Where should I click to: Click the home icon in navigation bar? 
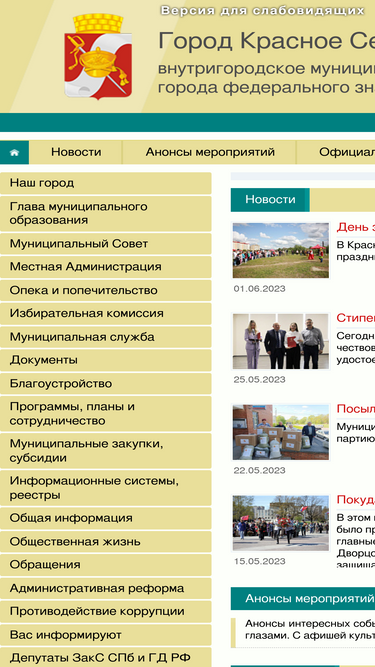(x=14, y=152)
